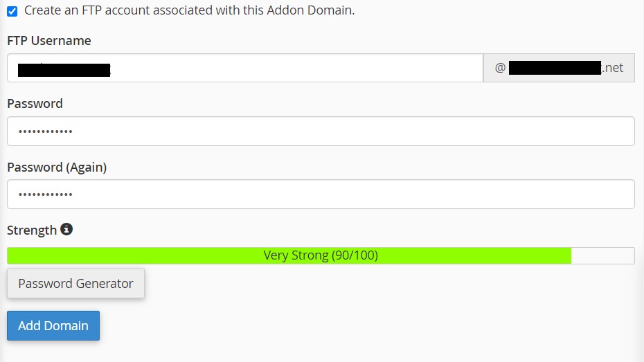This screenshot has height=362, width=644.
Task: Uncheck the Create an FTP account checkbox
Action: click(12, 11)
